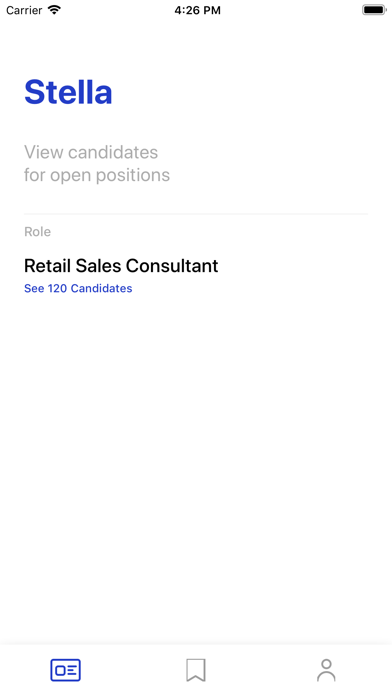Click the See 120 Candidates link
The width and height of the screenshot is (392, 696).
(x=78, y=289)
